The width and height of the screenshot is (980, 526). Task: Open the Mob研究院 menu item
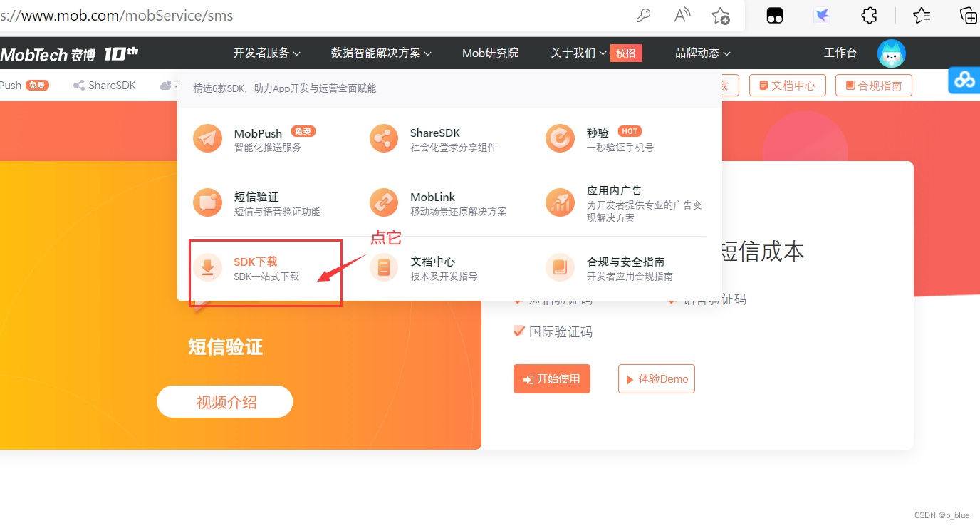[x=490, y=53]
